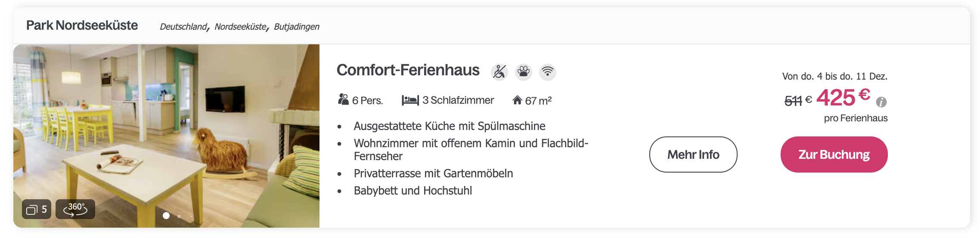The image size is (980, 241).
Task: Click the 425 € discounted price
Action: (x=843, y=97)
